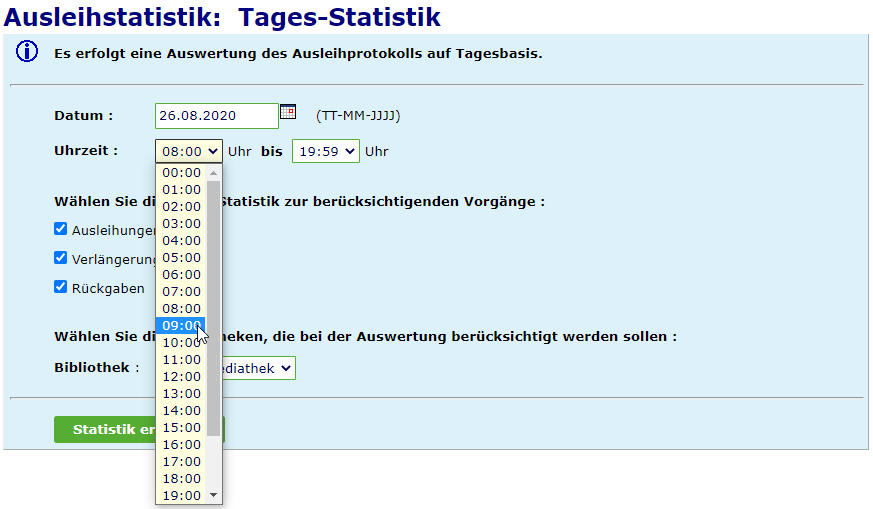Image resolution: width=873 pixels, height=509 pixels.
Task: Select 03:00 in the time list
Action: coord(181,223)
